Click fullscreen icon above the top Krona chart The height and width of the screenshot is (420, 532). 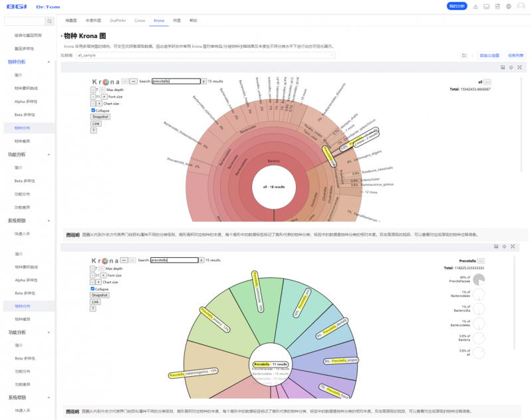click(519, 68)
